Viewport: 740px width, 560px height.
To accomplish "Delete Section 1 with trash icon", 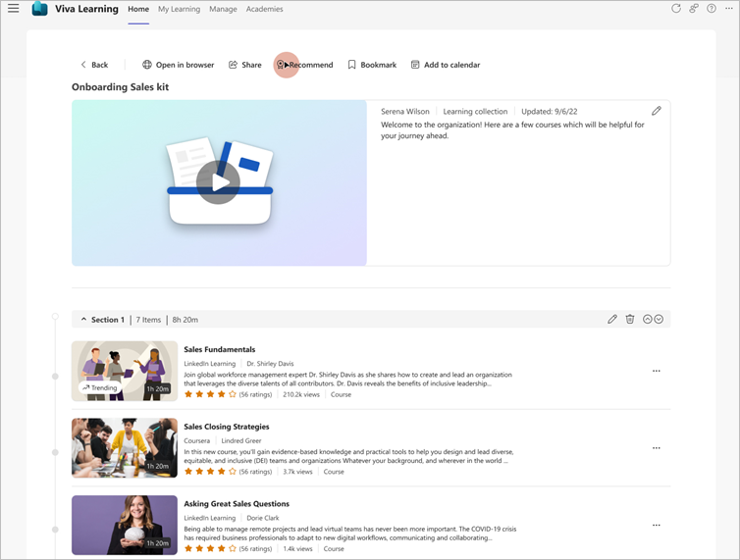I will pos(630,320).
